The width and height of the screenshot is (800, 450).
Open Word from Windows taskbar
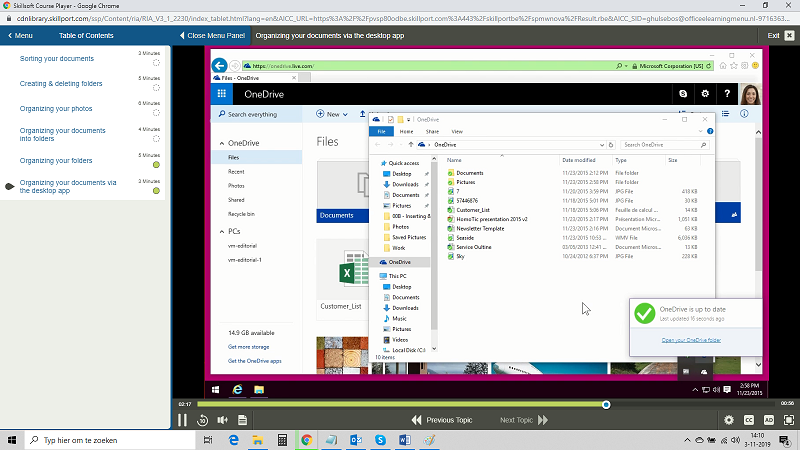tap(405, 440)
